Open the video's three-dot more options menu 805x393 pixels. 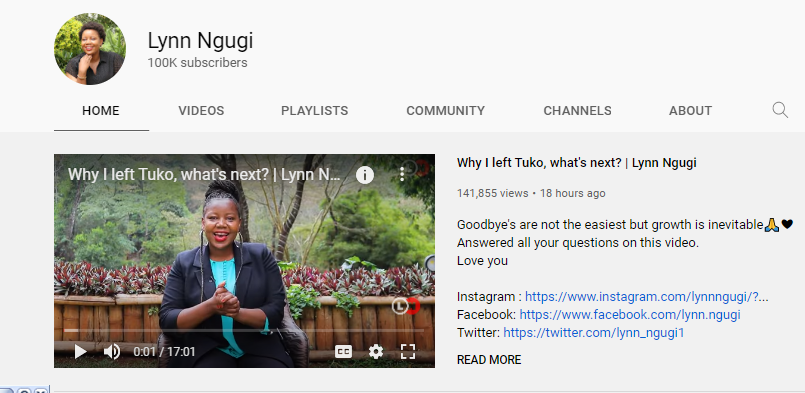point(402,174)
